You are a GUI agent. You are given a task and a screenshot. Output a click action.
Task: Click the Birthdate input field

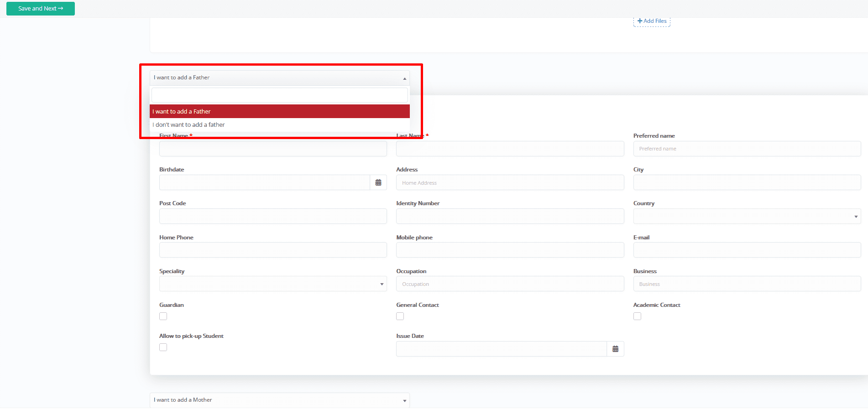click(x=265, y=182)
